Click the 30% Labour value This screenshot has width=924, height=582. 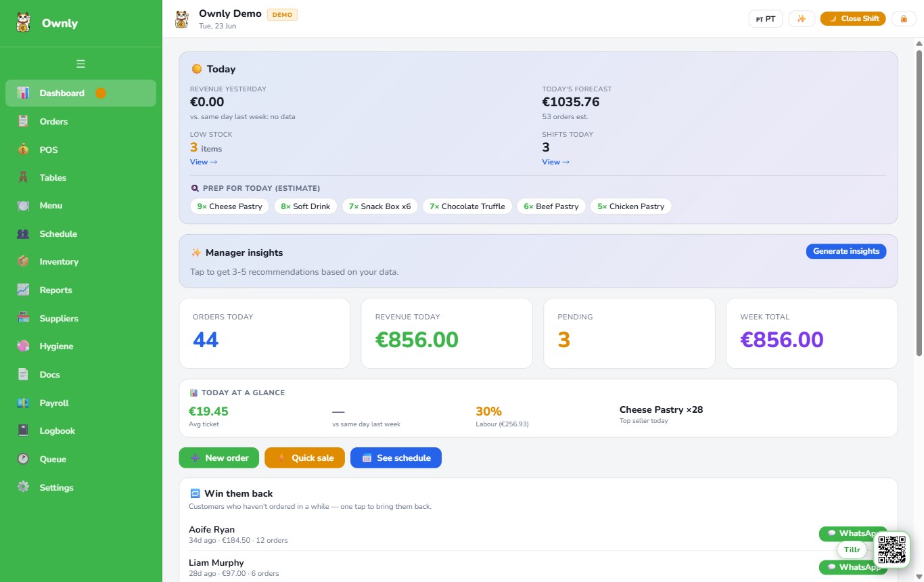(488, 411)
